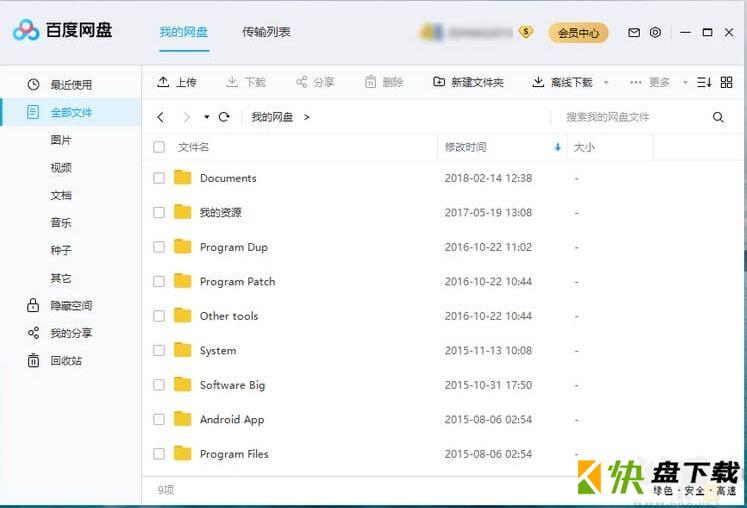Switch to sorted list view icon
The height and width of the screenshot is (508, 747).
pos(704,82)
